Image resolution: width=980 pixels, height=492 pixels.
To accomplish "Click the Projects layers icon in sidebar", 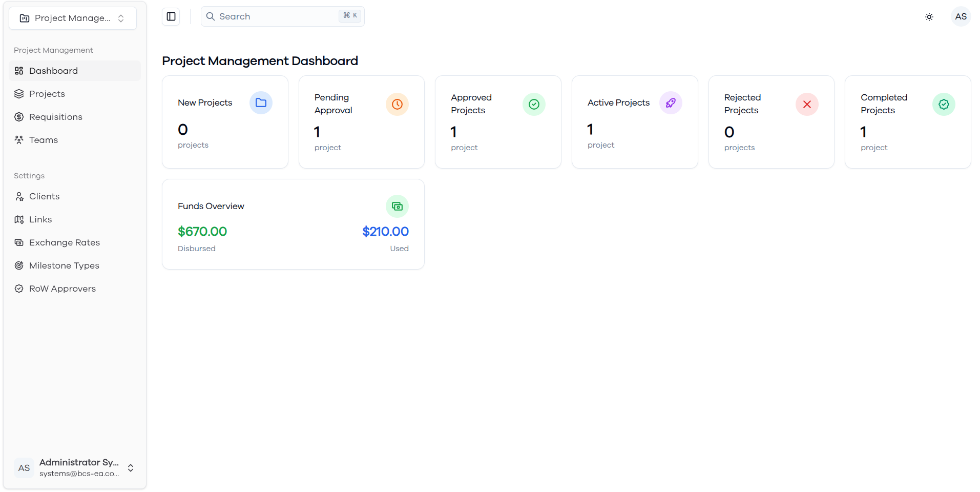I will tap(19, 94).
